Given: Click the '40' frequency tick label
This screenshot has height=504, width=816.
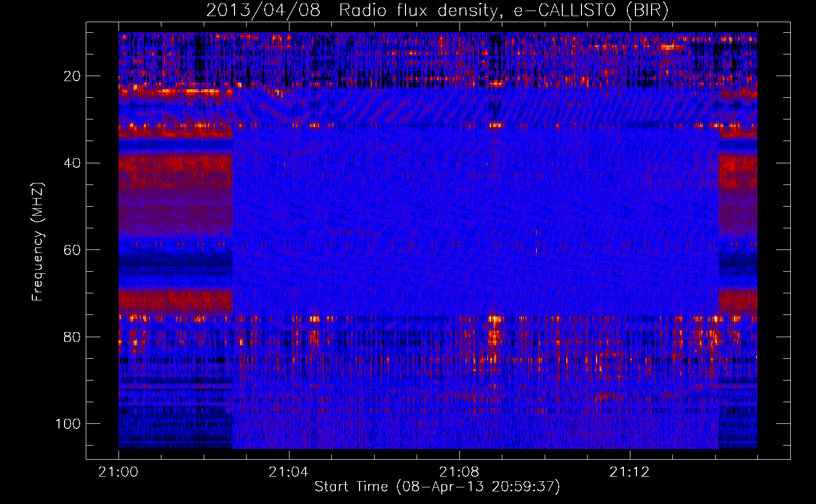Looking at the screenshot, I should click(x=72, y=163).
